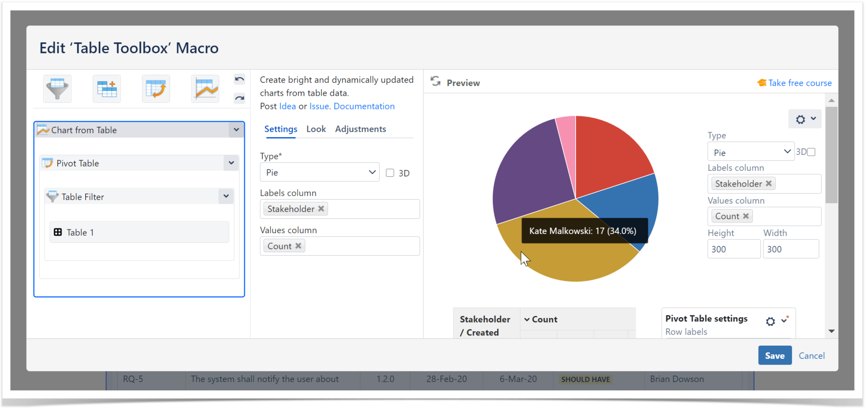Screen dimensions: 868x410
Task: Expand the Table Filter options chevron
Action: click(226, 196)
